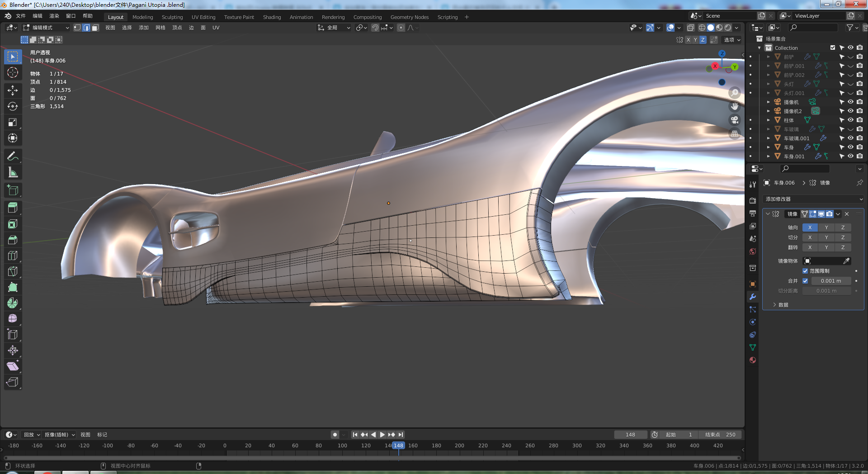Screen dimensions: 868x474
Task: Click the merge distance 0.001 m field
Action: click(831, 281)
